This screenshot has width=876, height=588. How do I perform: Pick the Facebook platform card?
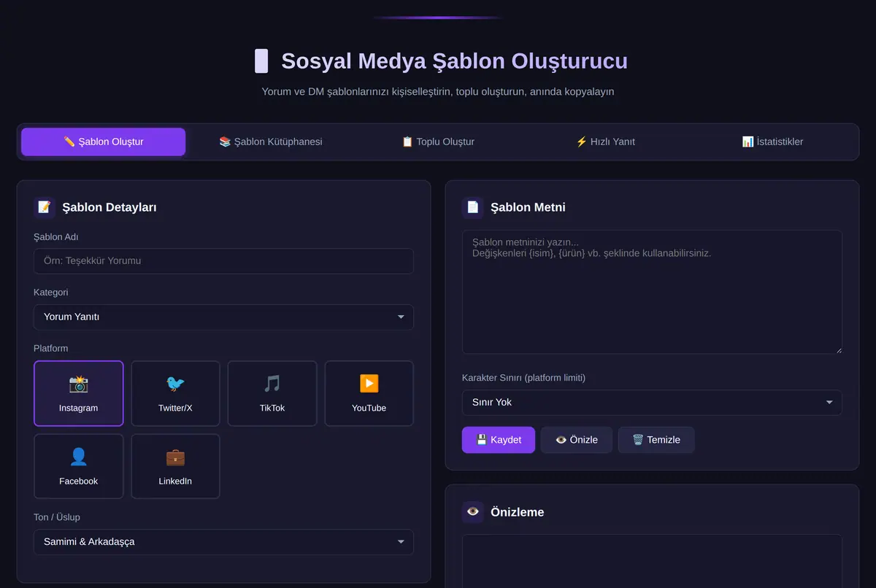tap(78, 466)
